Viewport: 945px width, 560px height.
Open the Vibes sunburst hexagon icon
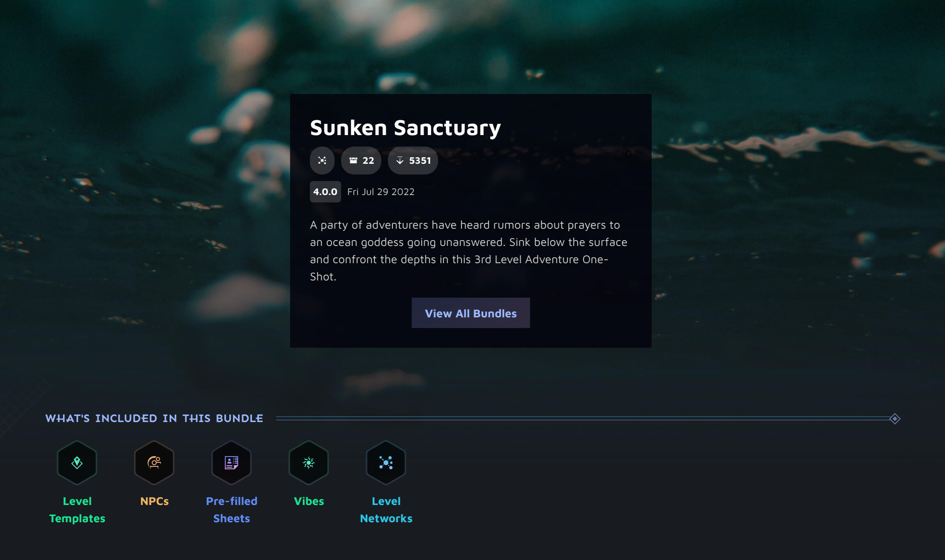[x=309, y=463]
